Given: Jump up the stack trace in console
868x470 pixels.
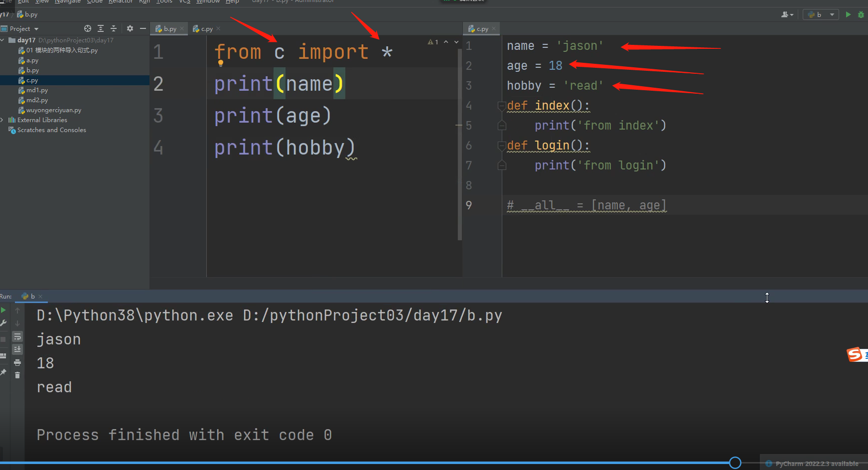Looking at the screenshot, I should [x=17, y=311].
